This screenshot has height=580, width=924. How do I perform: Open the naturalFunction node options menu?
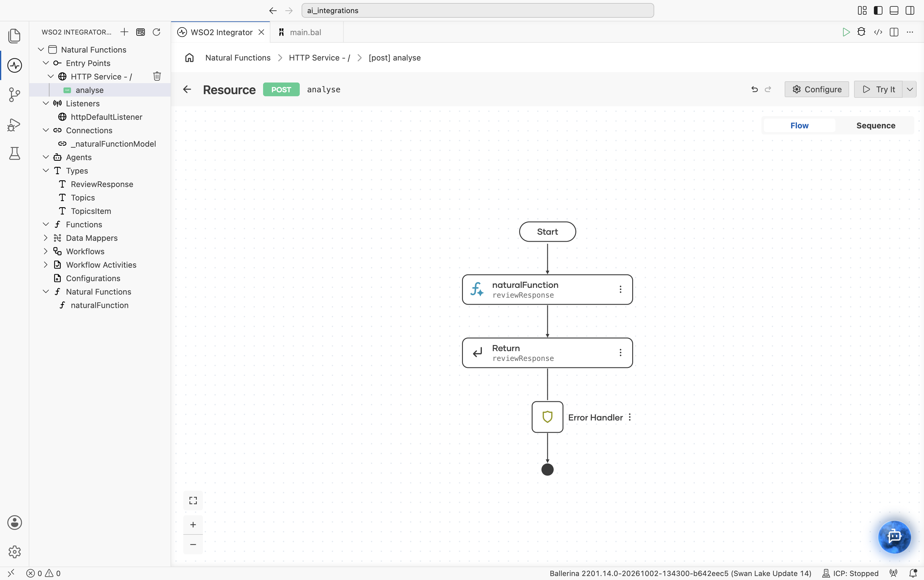point(620,289)
